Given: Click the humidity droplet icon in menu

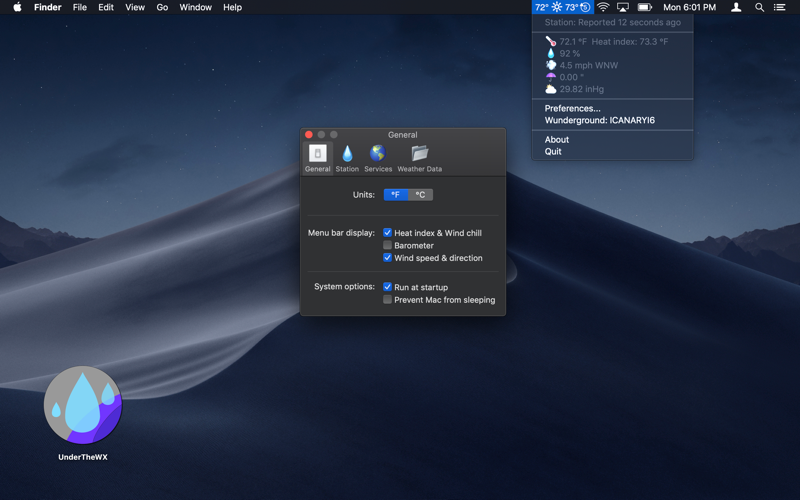Looking at the screenshot, I should [551, 53].
